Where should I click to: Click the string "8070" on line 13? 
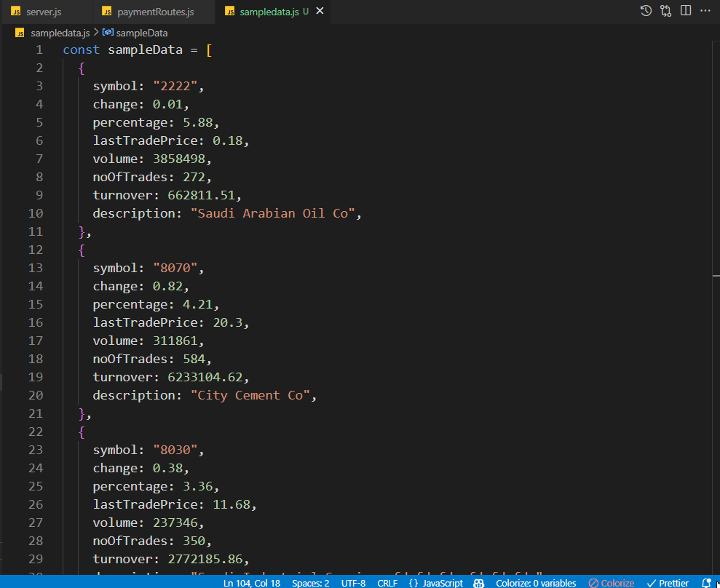[x=175, y=268]
